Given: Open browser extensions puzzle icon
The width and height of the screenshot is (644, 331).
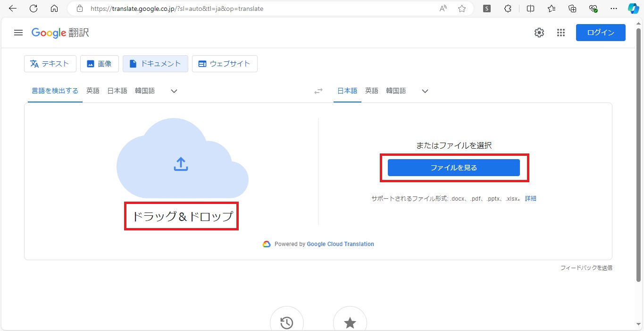Looking at the screenshot, I should click(508, 8).
